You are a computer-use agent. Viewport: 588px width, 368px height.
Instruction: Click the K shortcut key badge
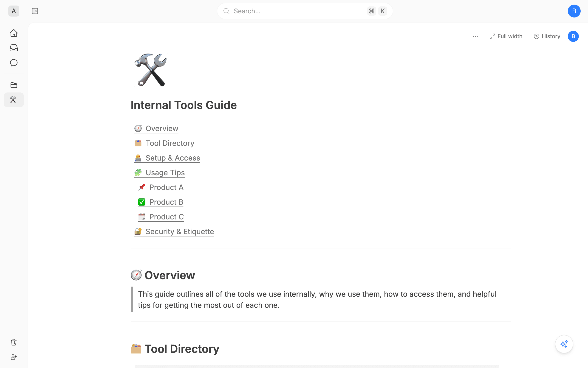[x=382, y=11]
